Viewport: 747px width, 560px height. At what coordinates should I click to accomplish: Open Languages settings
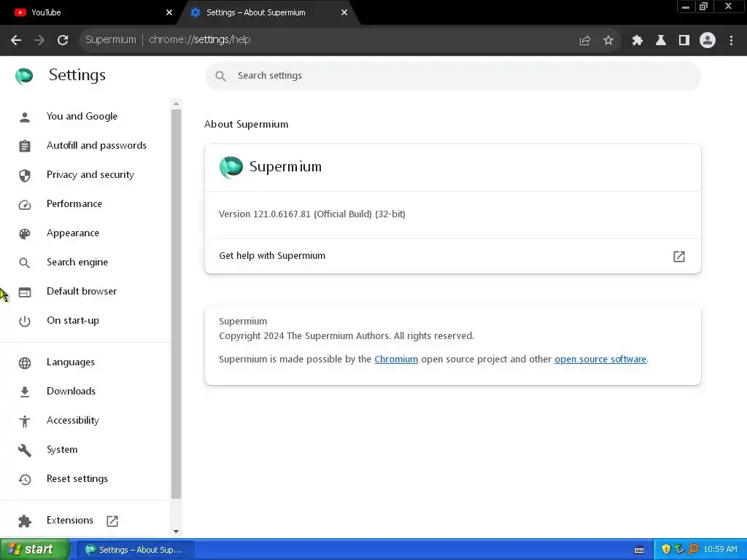pos(71,362)
